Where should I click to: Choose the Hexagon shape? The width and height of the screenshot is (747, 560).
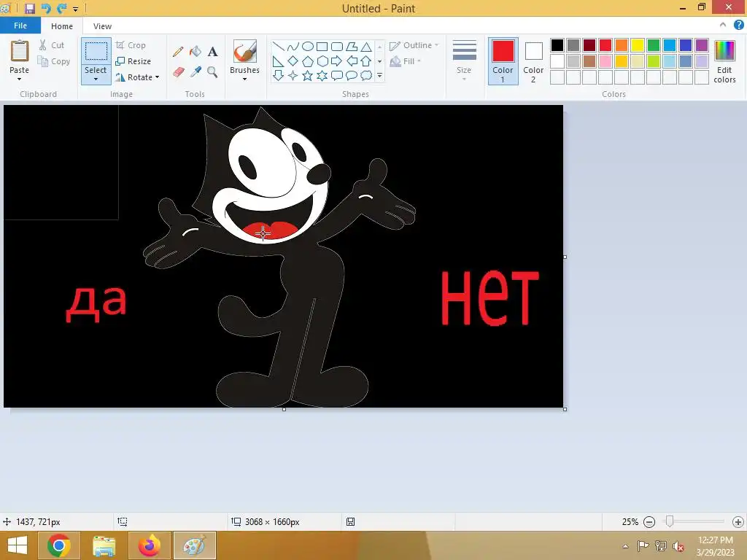[x=322, y=61]
